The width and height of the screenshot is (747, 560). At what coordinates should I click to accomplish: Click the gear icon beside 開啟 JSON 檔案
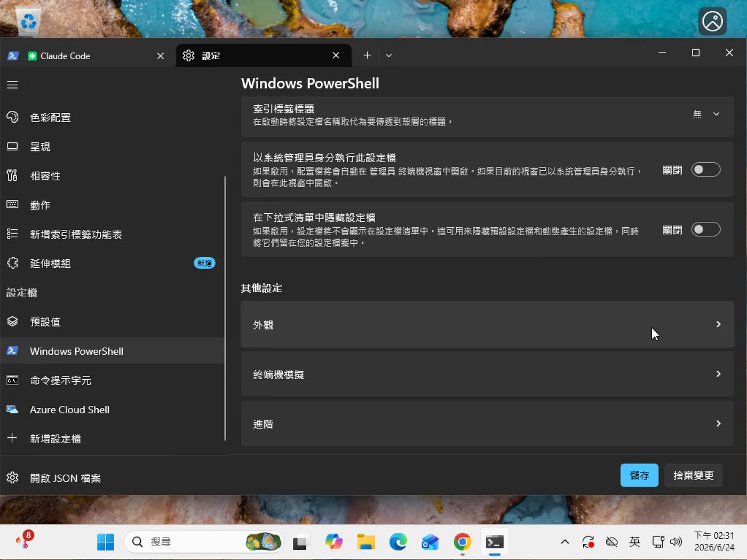point(12,477)
